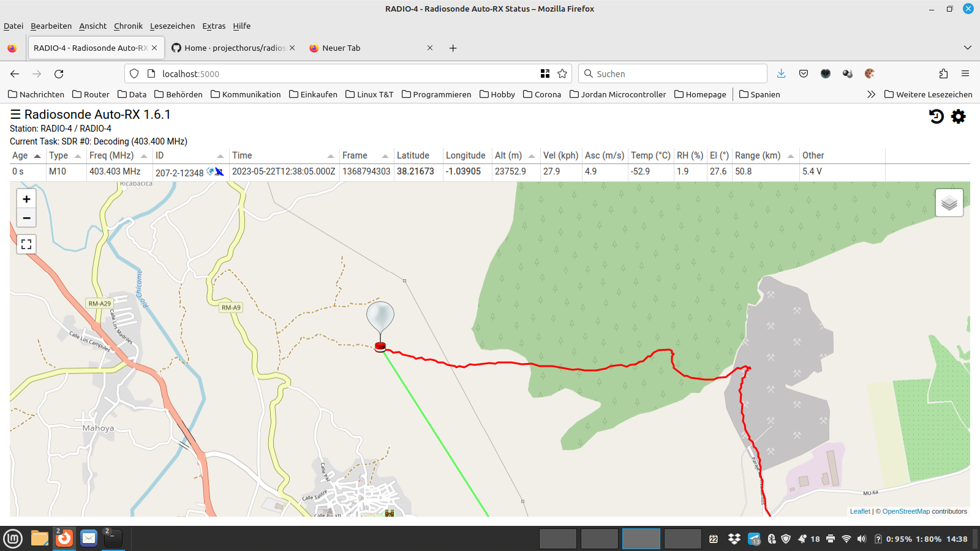Click the Suchen search field
Image resolution: width=980 pixels, height=551 pixels.
pyautogui.click(x=673, y=73)
